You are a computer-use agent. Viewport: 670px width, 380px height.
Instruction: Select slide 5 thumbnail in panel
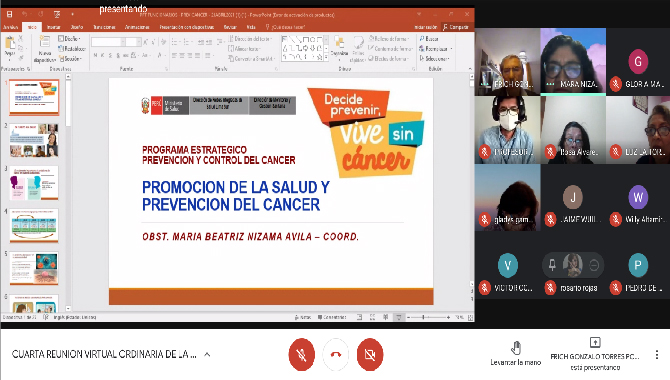tap(34, 268)
